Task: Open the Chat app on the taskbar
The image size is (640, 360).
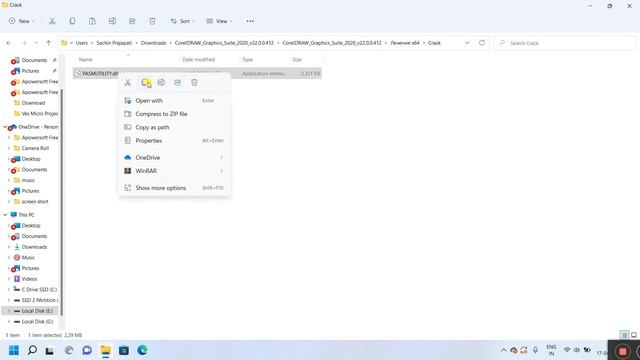Action: [87, 350]
